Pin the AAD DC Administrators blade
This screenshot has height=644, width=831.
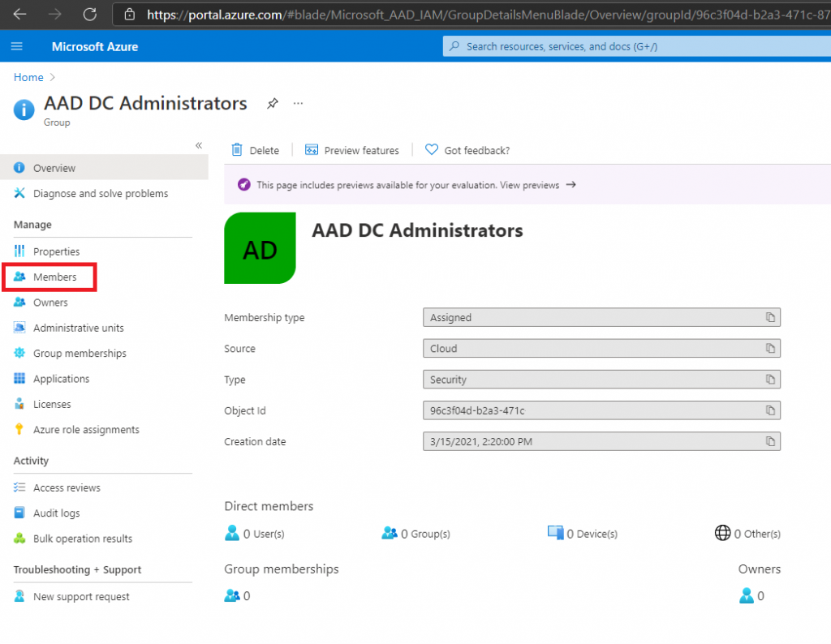[273, 103]
